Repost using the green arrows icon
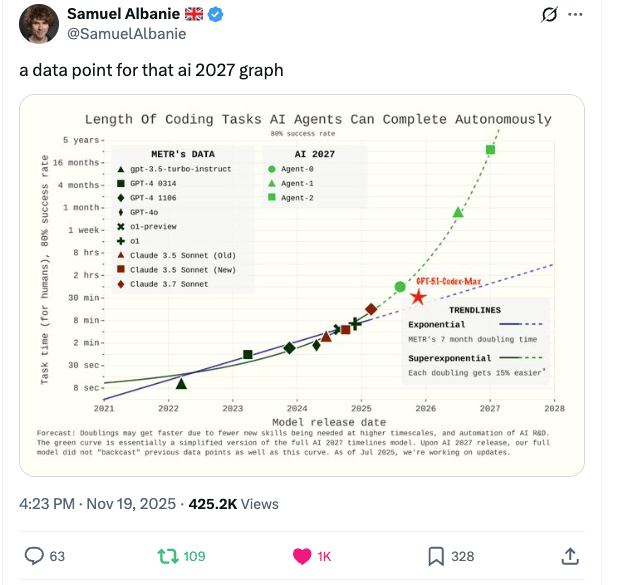The image size is (626, 585). click(168, 556)
